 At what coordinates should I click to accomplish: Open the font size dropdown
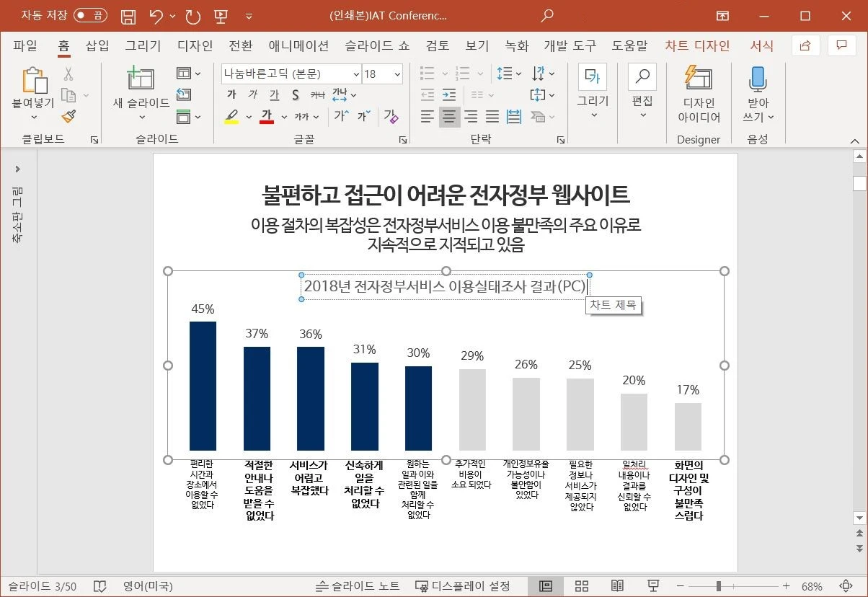click(398, 74)
